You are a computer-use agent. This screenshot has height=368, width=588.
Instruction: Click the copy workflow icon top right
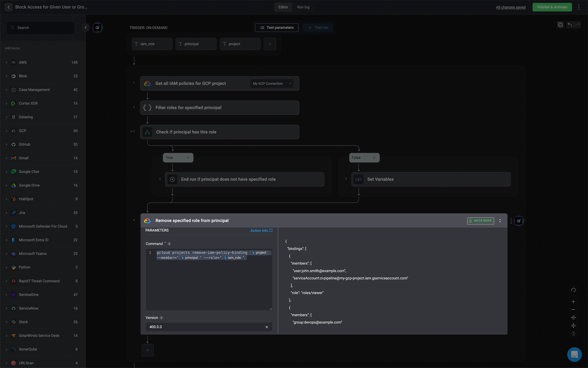pos(560,25)
